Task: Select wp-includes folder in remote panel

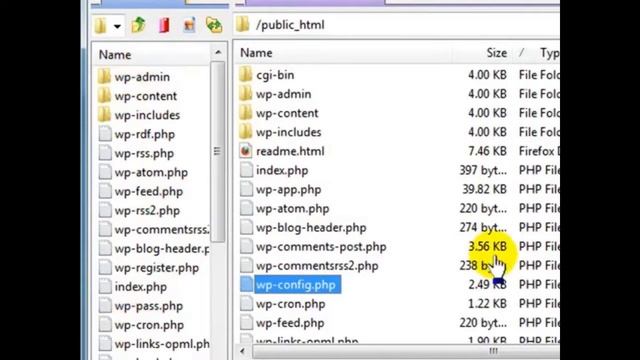Action: point(288,132)
